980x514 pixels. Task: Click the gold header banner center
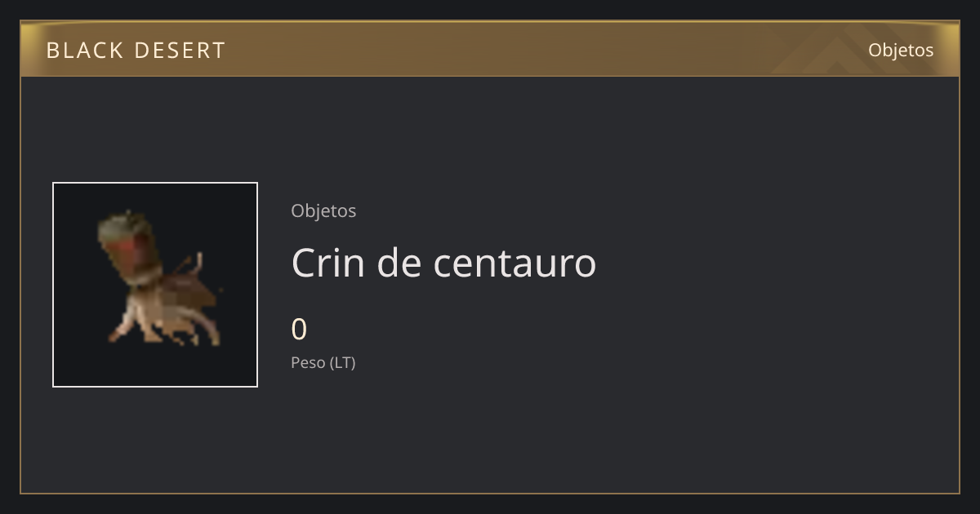click(490, 49)
